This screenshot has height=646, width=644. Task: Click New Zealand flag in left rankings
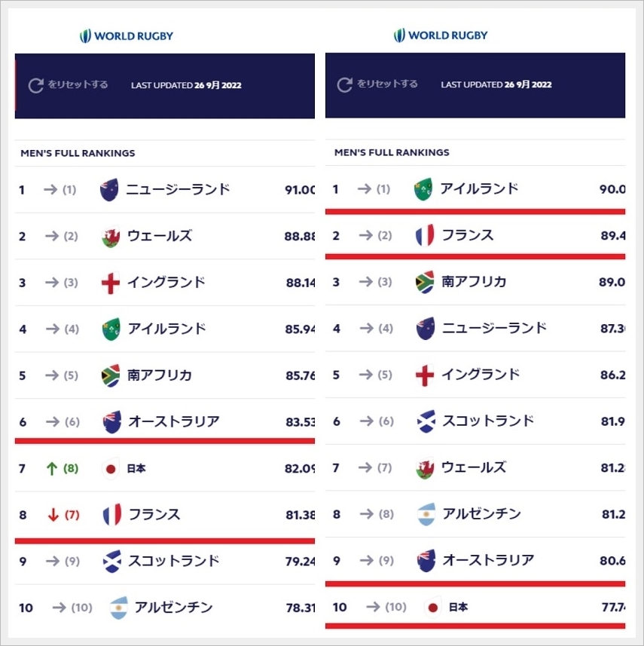[x=109, y=190]
